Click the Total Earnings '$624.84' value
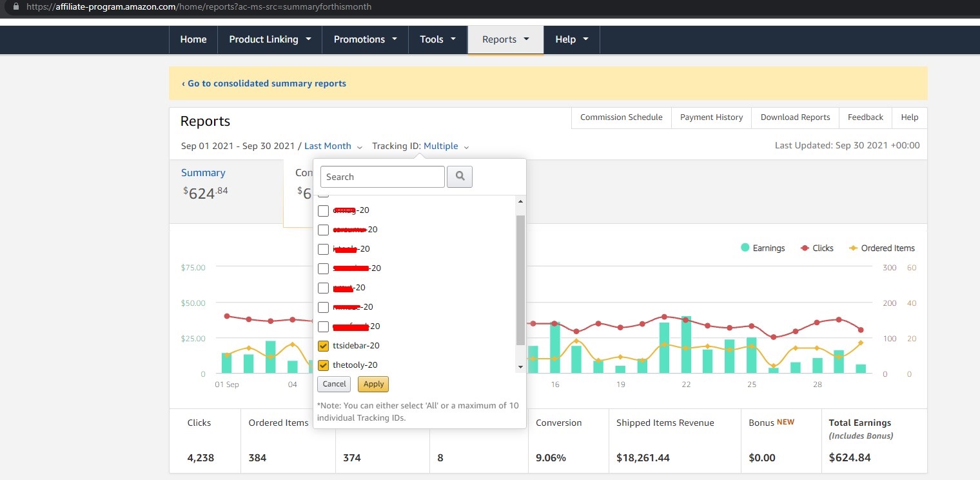 (850, 458)
